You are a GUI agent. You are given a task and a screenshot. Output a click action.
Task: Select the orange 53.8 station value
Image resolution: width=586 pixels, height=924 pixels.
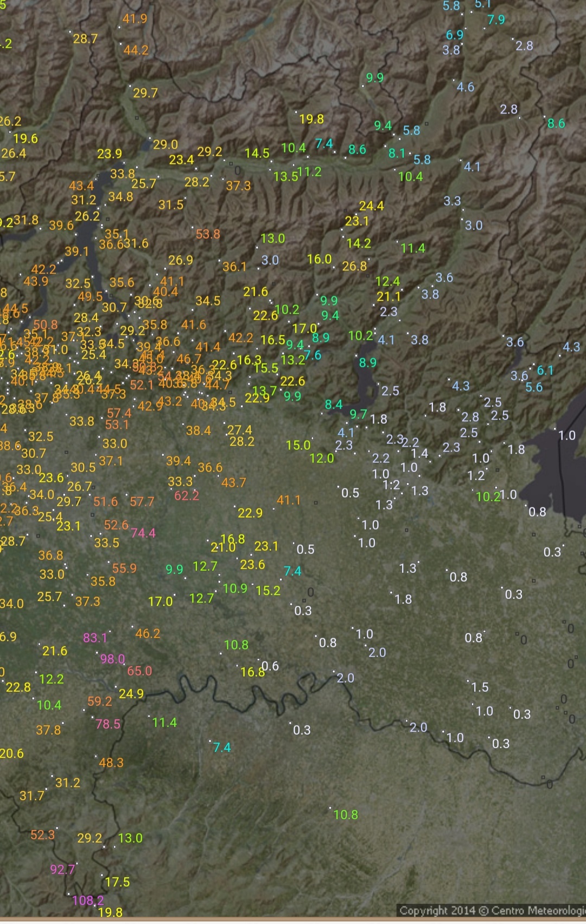pyautogui.click(x=208, y=234)
